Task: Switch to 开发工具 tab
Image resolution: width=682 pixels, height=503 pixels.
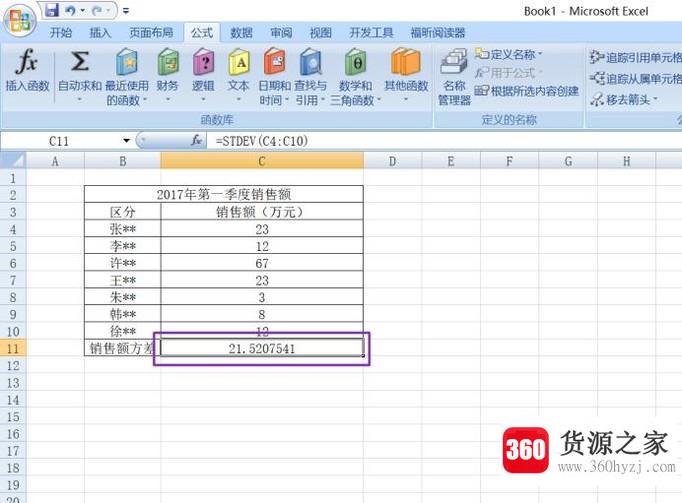Action: (371, 33)
